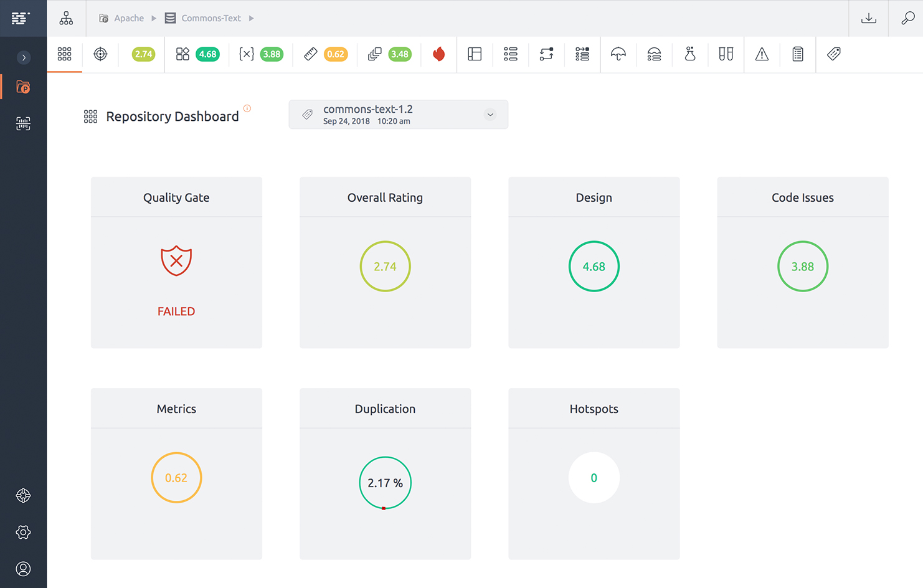The image size is (923, 588).
Task: Open search with the magnifier icon
Action: point(906,17)
